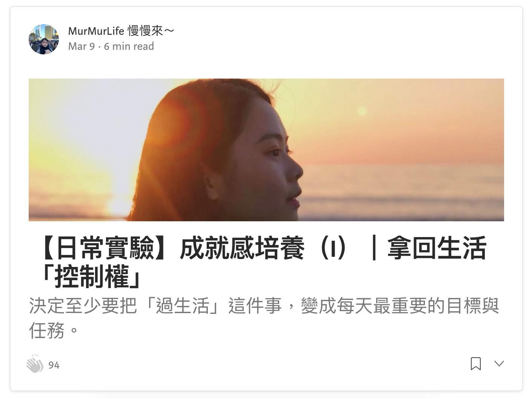Expand the more-options chevron beside bookmark
The image size is (532, 398).
coord(499,364)
